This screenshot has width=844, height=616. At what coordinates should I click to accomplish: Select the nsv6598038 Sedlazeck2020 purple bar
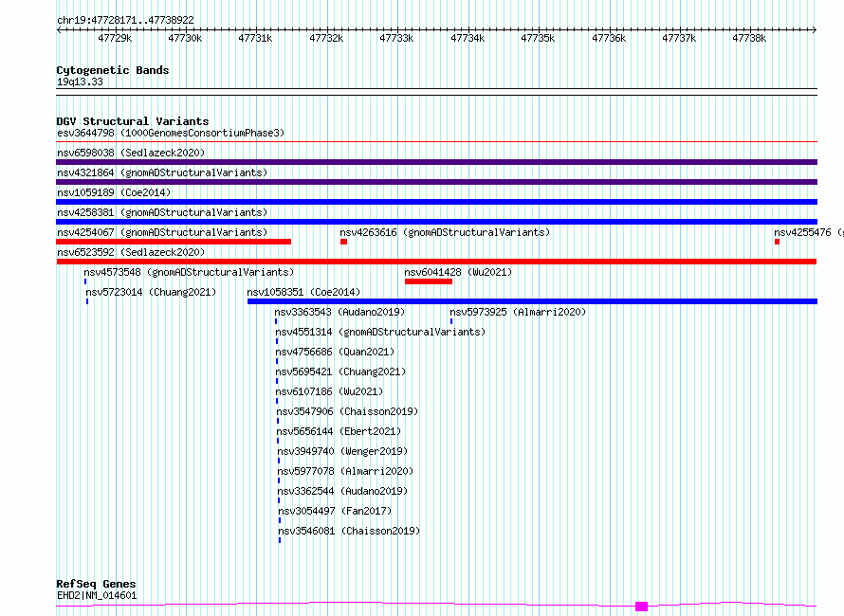click(x=436, y=162)
